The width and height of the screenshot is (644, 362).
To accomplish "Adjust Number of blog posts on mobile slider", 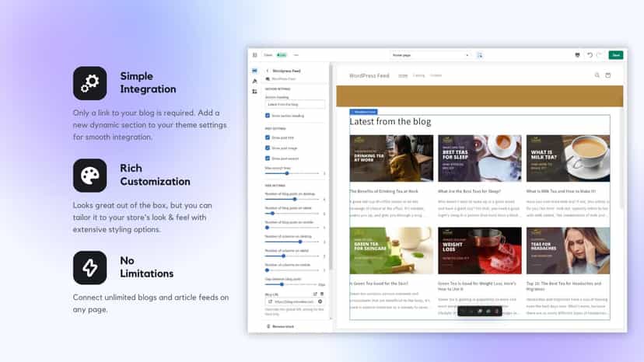I will click(292, 228).
